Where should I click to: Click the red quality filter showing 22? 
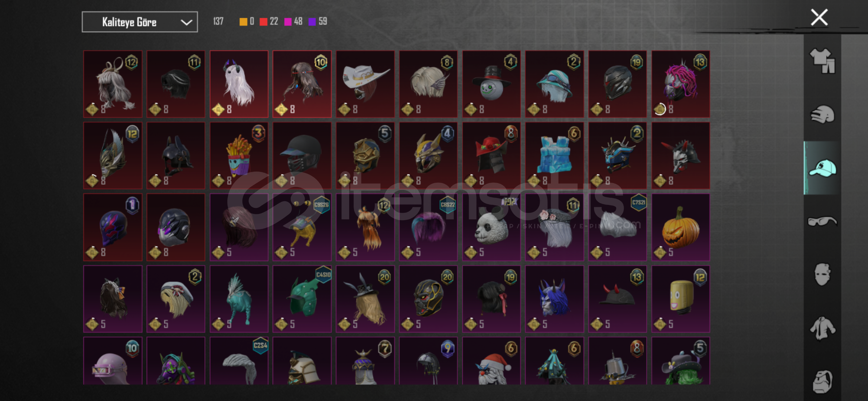click(x=269, y=22)
